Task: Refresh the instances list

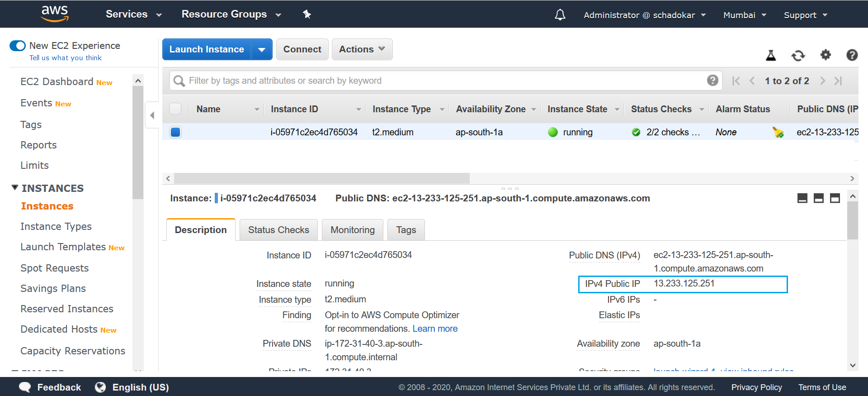Action: (x=798, y=55)
